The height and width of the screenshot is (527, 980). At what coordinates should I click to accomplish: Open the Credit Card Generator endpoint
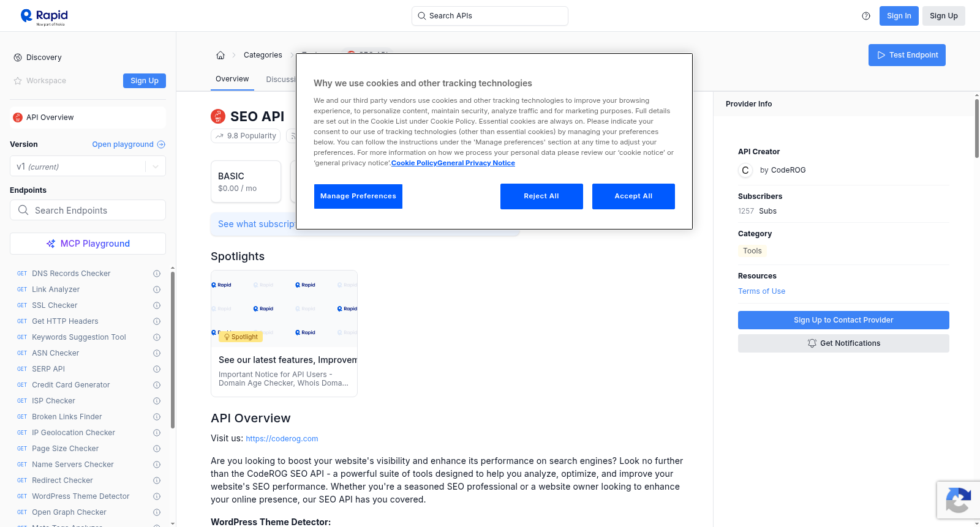(x=71, y=385)
